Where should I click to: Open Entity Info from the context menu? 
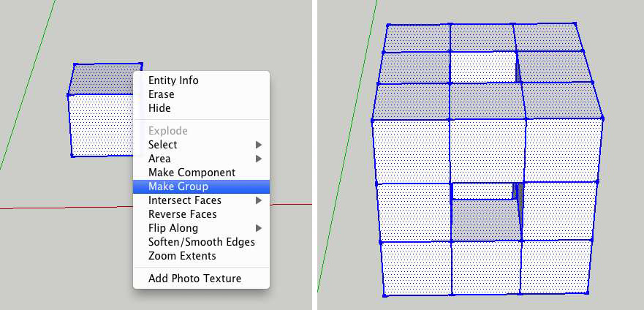coord(201,80)
